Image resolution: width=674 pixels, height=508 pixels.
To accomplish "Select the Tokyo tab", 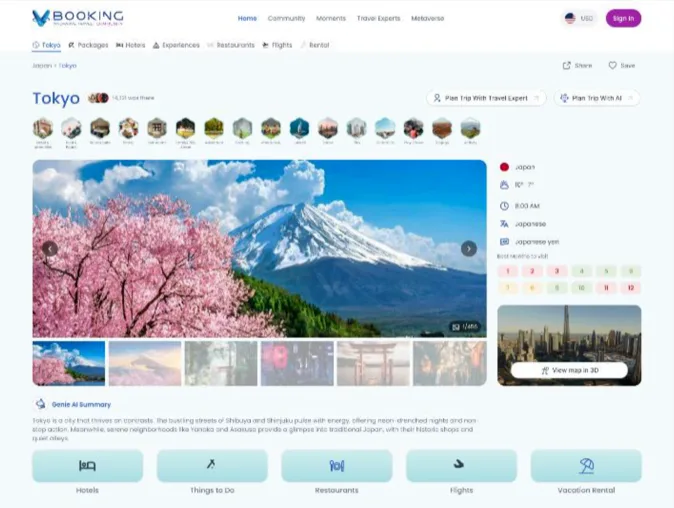I will coord(46,45).
